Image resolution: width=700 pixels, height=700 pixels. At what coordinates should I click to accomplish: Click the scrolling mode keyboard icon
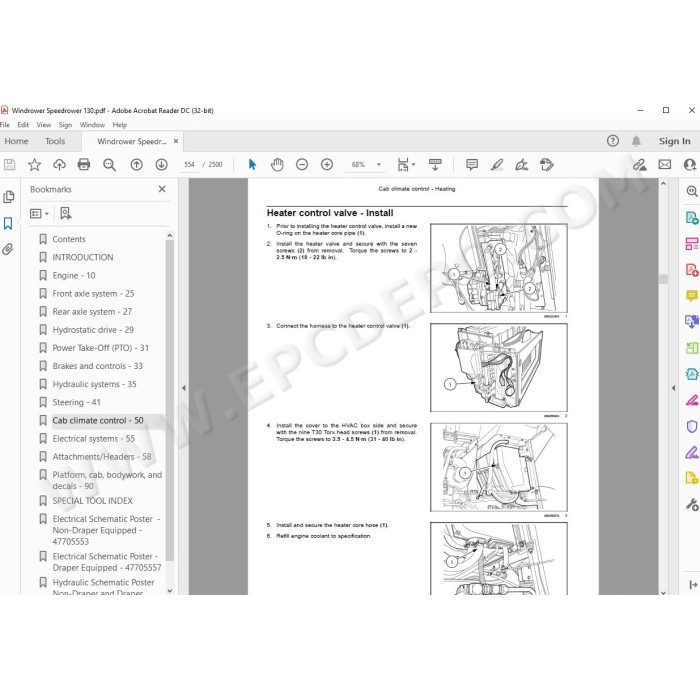click(435, 165)
